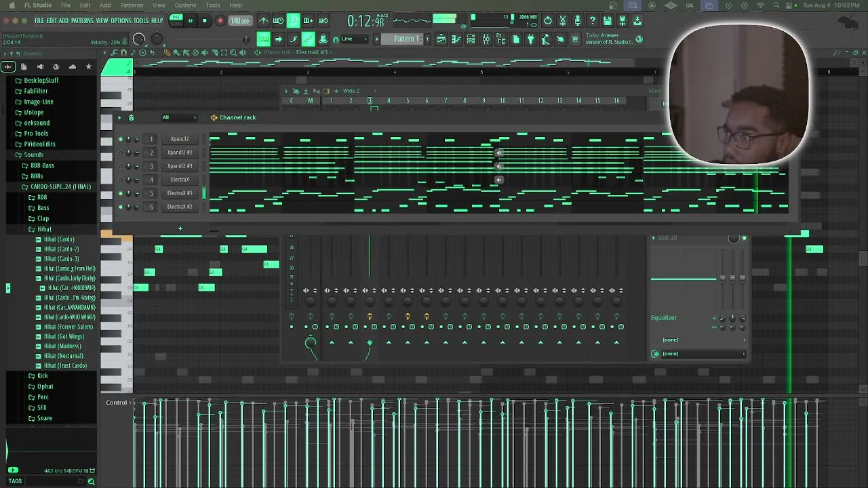Toggle the link/multilink controllers icon
The width and height of the screenshot is (868, 488).
point(309,39)
